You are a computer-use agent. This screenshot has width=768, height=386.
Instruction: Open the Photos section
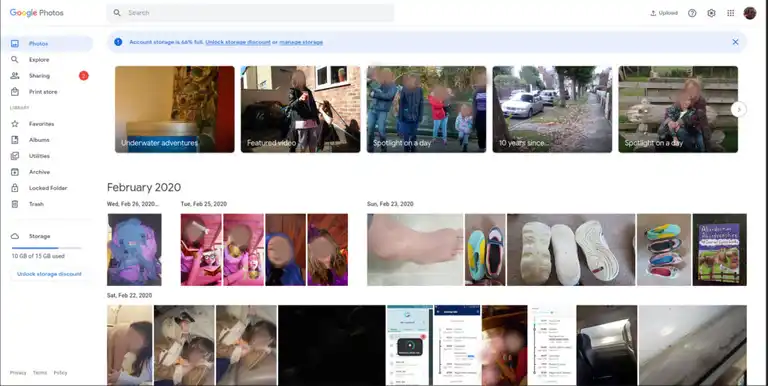(47, 44)
